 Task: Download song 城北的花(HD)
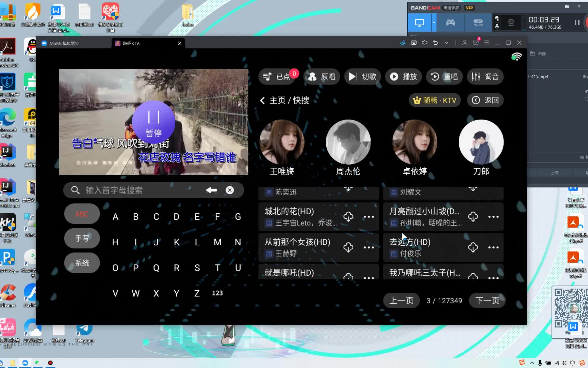coord(348,217)
